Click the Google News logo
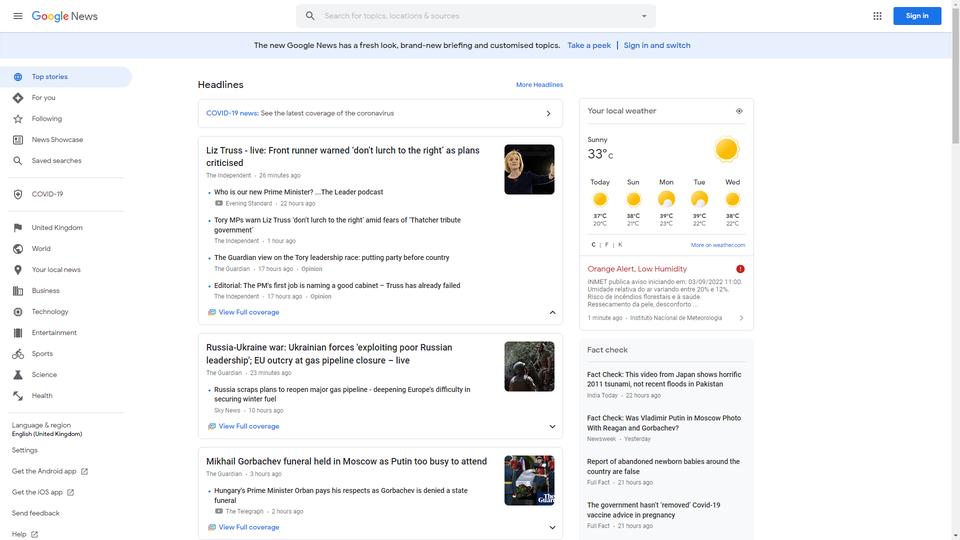 pos(65,16)
